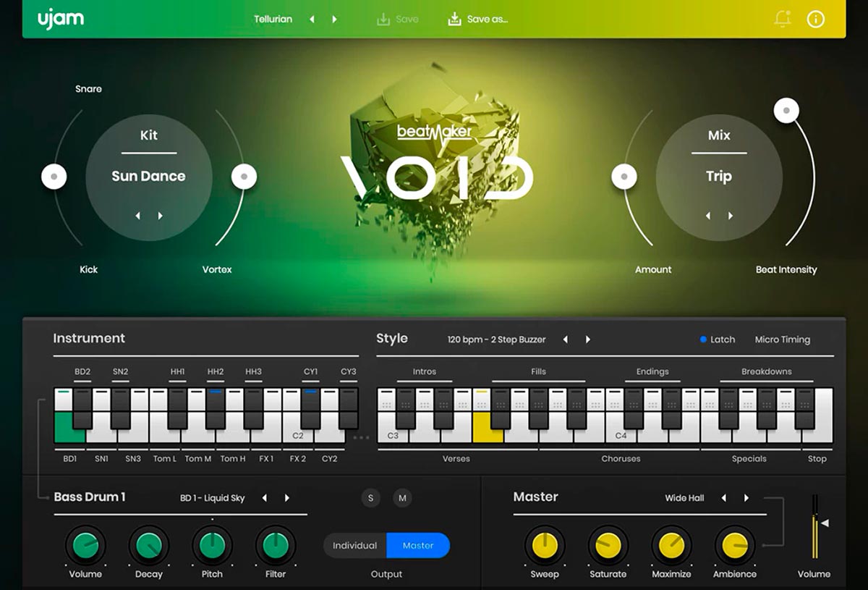
Task: Click the Save download icon
Action: pos(383,19)
